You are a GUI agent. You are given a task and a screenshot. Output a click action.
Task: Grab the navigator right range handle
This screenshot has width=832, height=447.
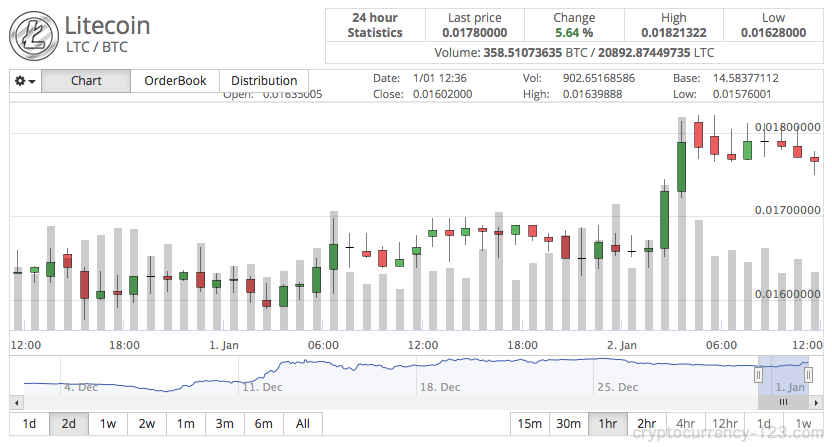[x=808, y=375]
